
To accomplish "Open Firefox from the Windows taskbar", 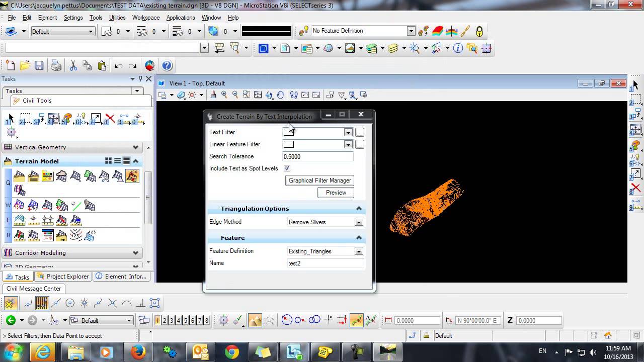I will tap(138, 351).
